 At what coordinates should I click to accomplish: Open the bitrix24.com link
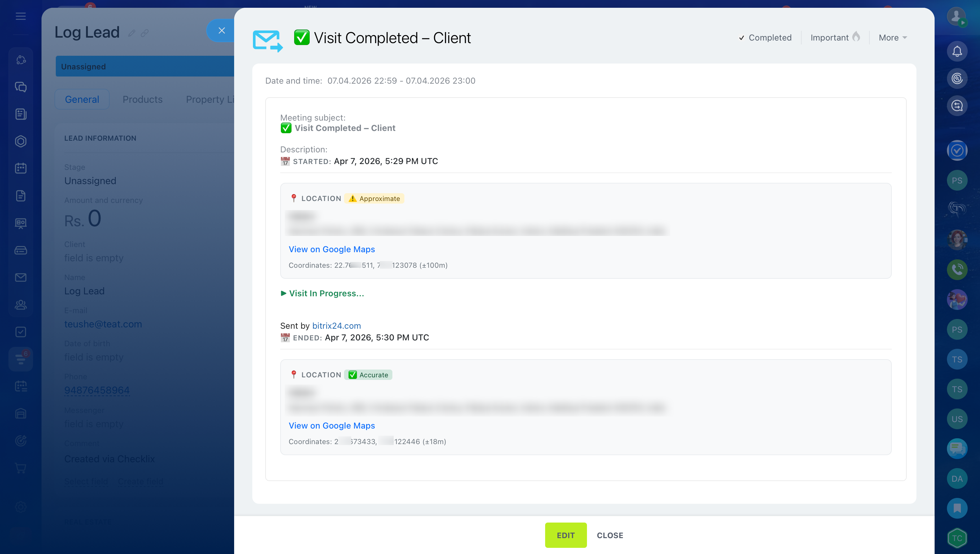pyautogui.click(x=336, y=326)
